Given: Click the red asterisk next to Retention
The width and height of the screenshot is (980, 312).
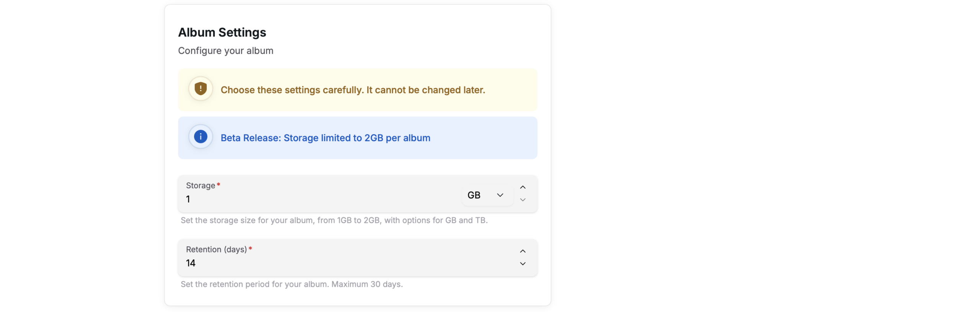Looking at the screenshot, I should 250,249.
